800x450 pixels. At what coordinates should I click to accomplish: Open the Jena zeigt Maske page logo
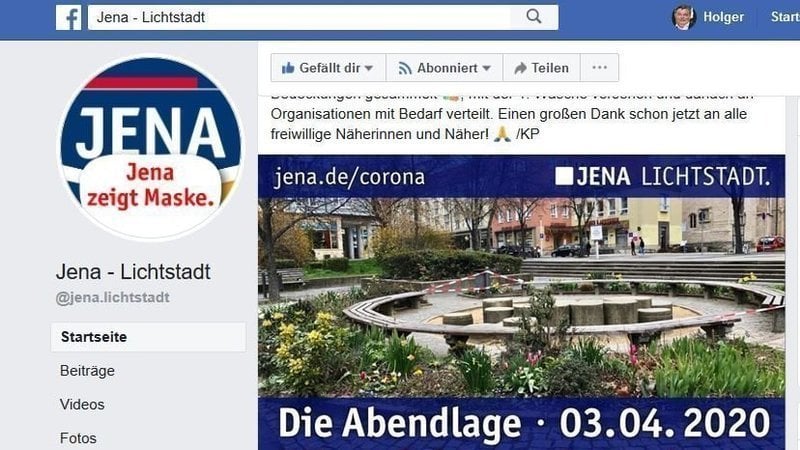pyautogui.click(x=151, y=147)
